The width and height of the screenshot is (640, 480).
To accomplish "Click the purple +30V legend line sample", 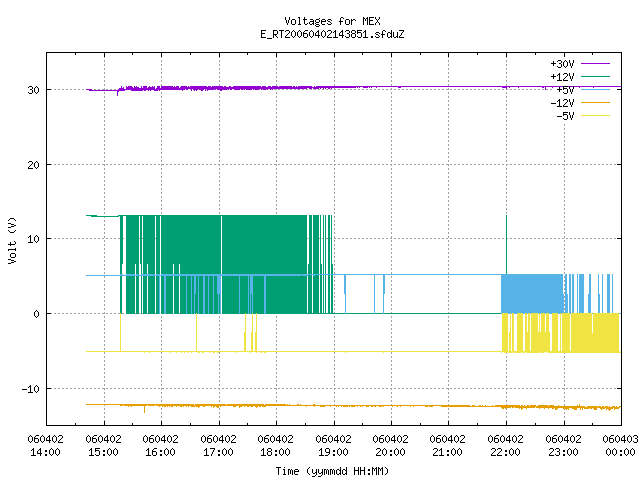I will coord(595,64).
